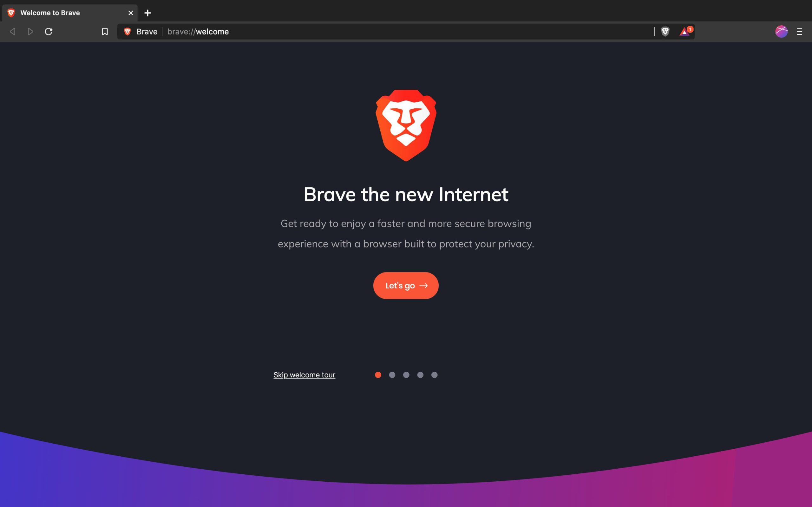Click the browser back navigation icon

12,32
